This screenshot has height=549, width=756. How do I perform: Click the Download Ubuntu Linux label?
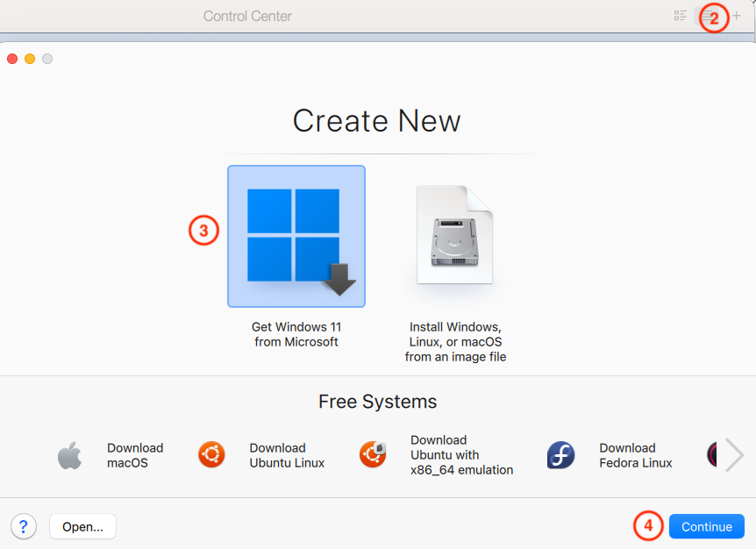(x=287, y=455)
